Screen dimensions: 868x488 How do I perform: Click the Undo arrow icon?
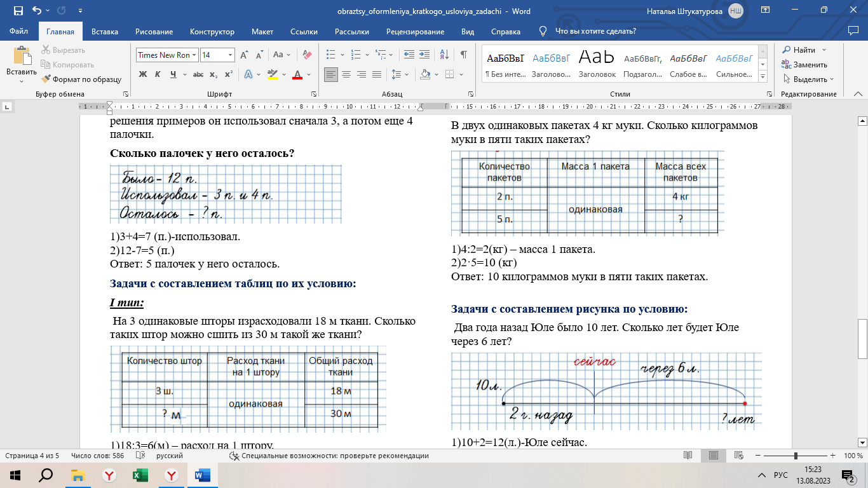pyautogui.click(x=37, y=11)
